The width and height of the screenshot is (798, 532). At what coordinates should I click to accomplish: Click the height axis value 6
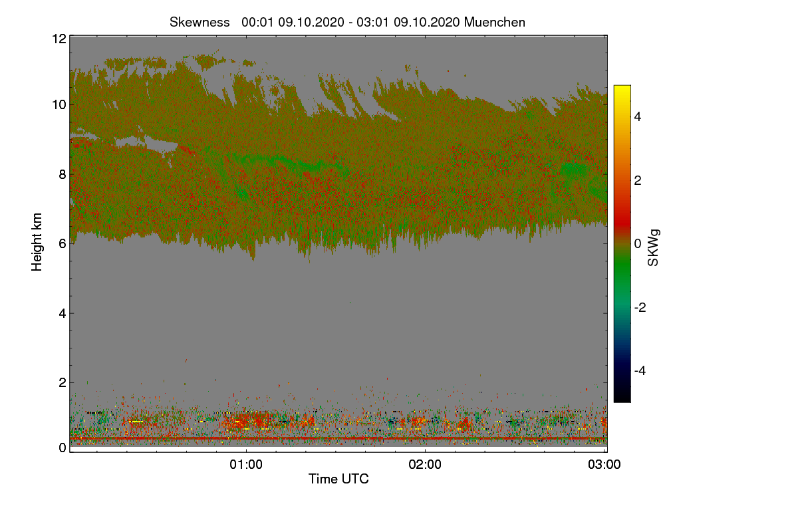coord(62,243)
